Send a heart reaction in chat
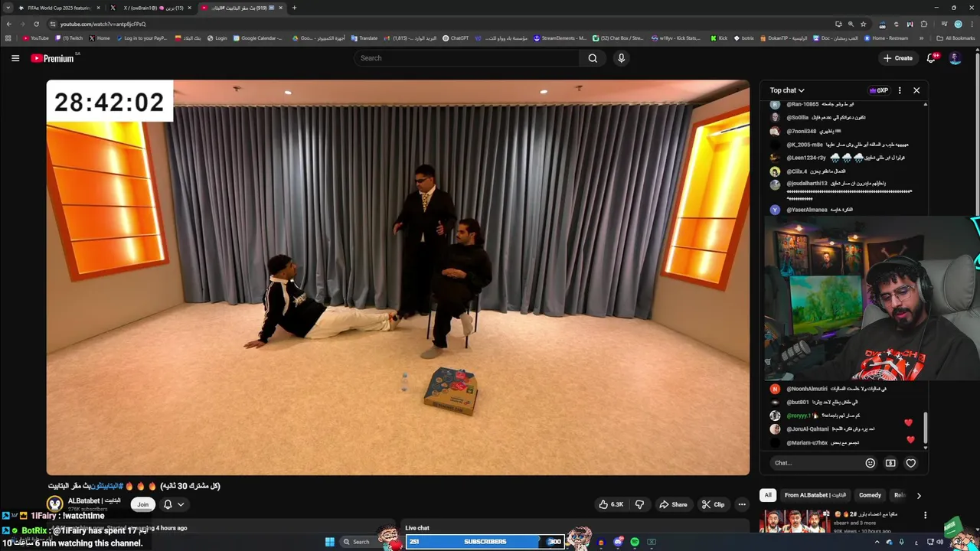The image size is (980, 551). click(x=910, y=463)
